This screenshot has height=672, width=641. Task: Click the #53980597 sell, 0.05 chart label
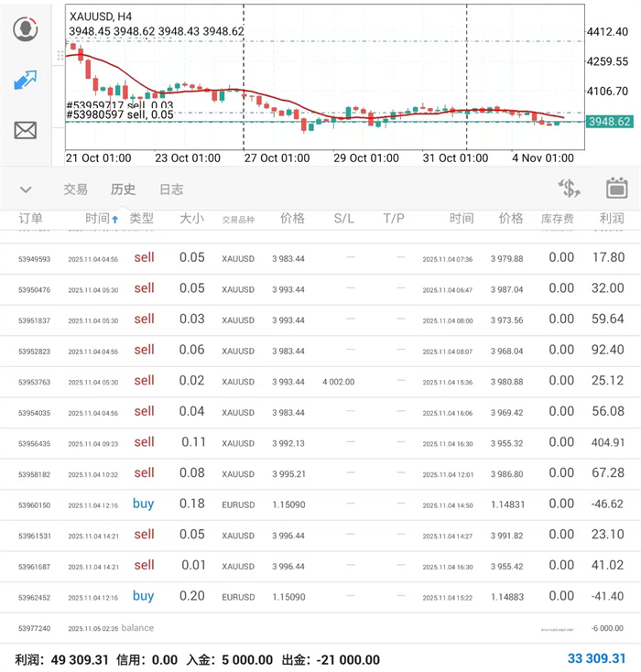(x=120, y=114)
